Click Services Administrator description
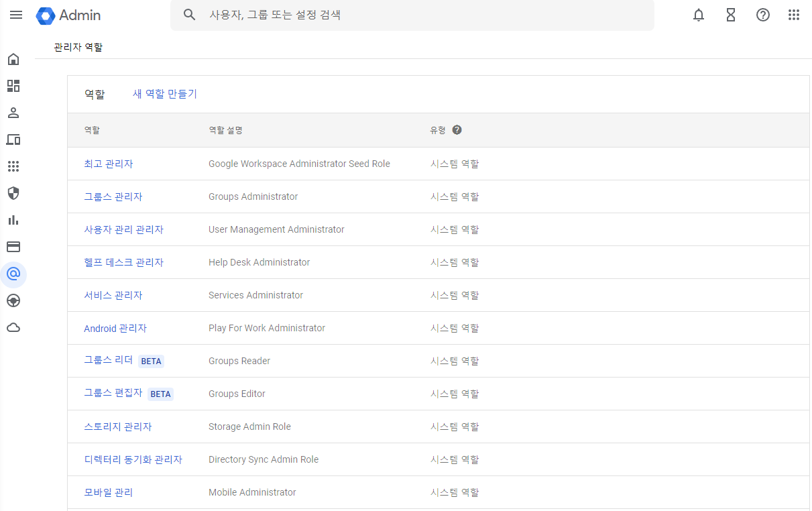 pyautogui.click(x=255, y=295)
